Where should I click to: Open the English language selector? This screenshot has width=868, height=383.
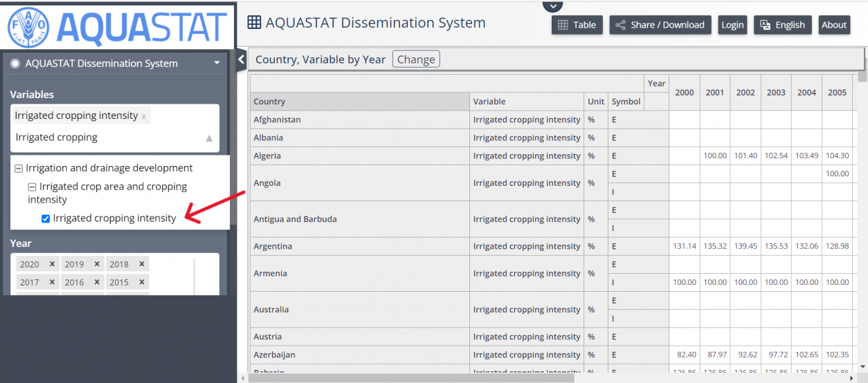pos(783,25)
